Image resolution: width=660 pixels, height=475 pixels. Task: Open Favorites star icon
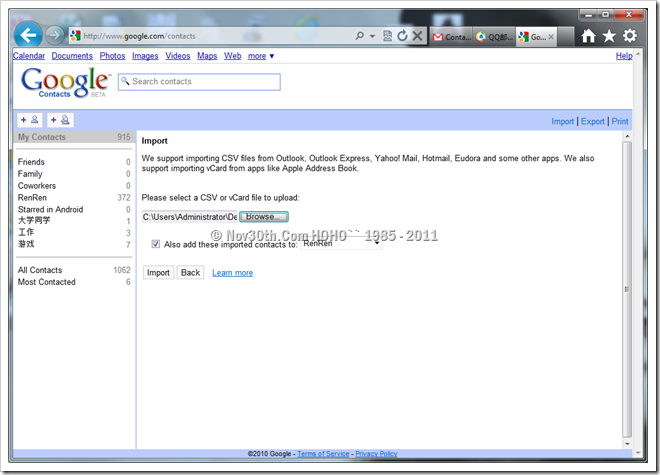pyautogui.click(x=609, y=36)
